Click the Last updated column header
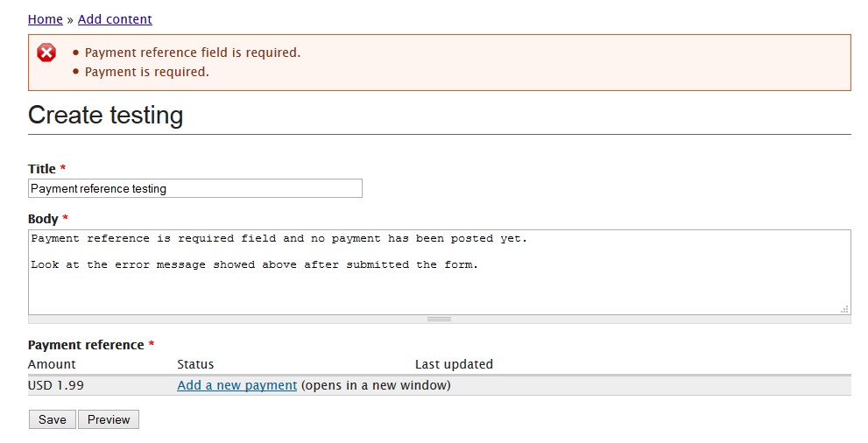This screenshot has width=868, height=443. tap(454, 364)
